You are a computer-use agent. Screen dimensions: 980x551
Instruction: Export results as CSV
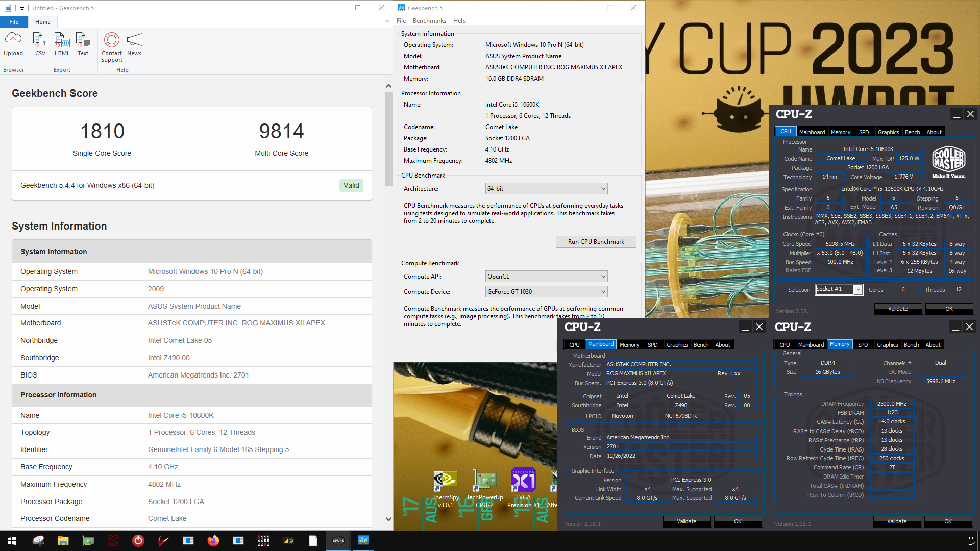40,43
